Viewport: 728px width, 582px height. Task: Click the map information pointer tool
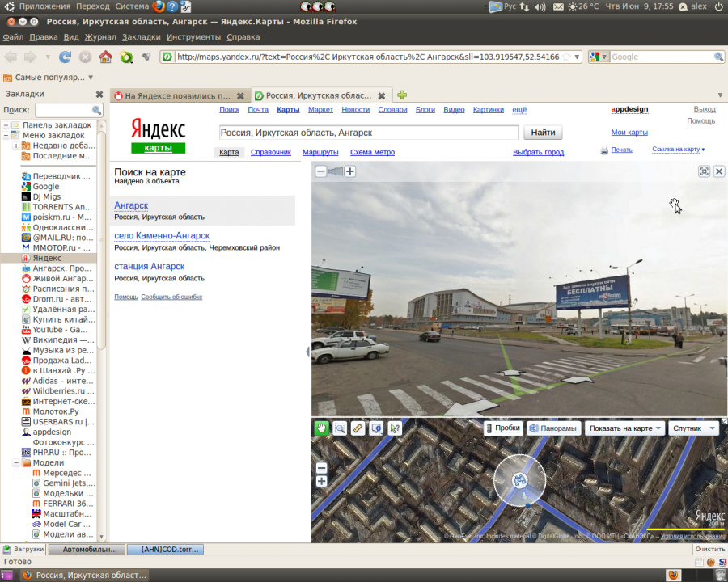[x=395, y=428]
